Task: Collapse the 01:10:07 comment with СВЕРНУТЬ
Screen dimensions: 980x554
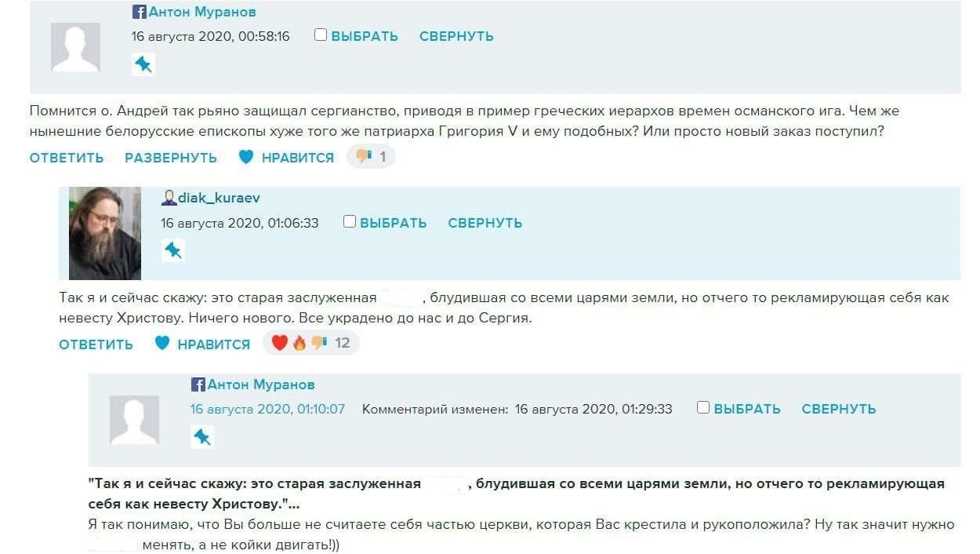Action: (x=839, y=409)
